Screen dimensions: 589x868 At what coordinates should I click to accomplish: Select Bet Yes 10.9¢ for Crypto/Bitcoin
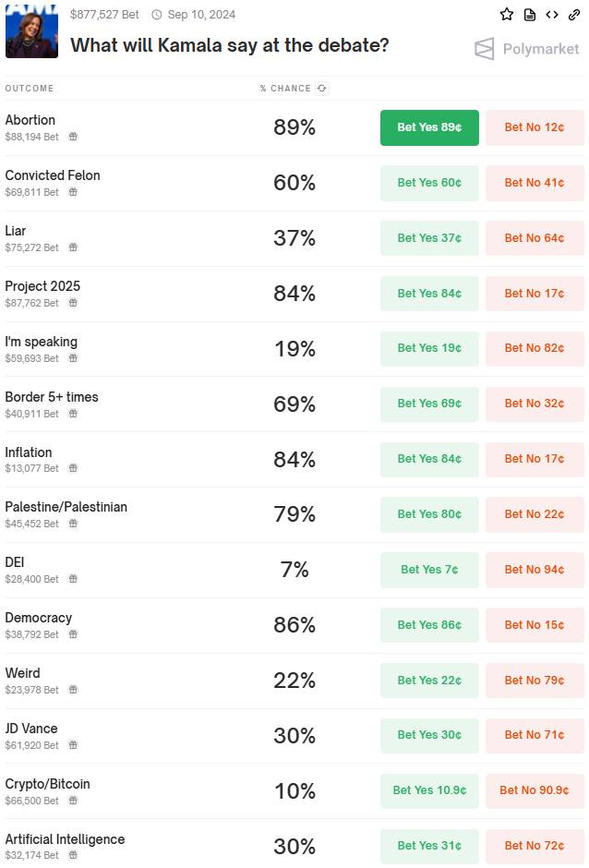429,790
